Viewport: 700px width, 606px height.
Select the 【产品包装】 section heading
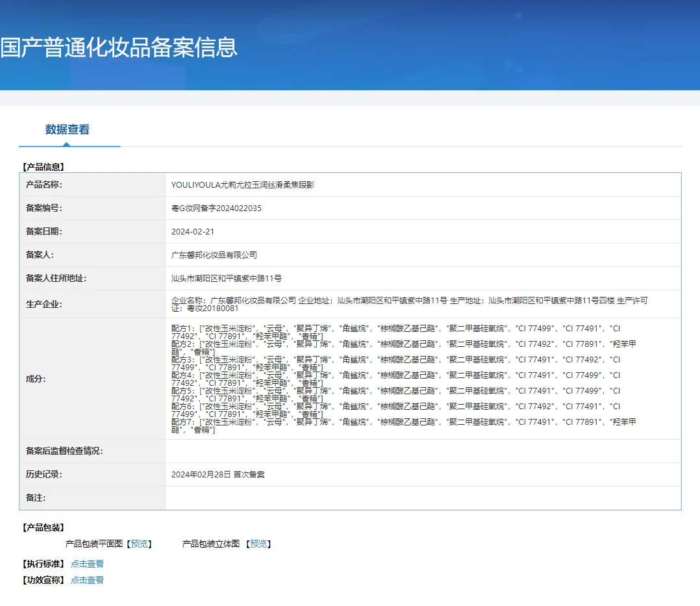44,527
